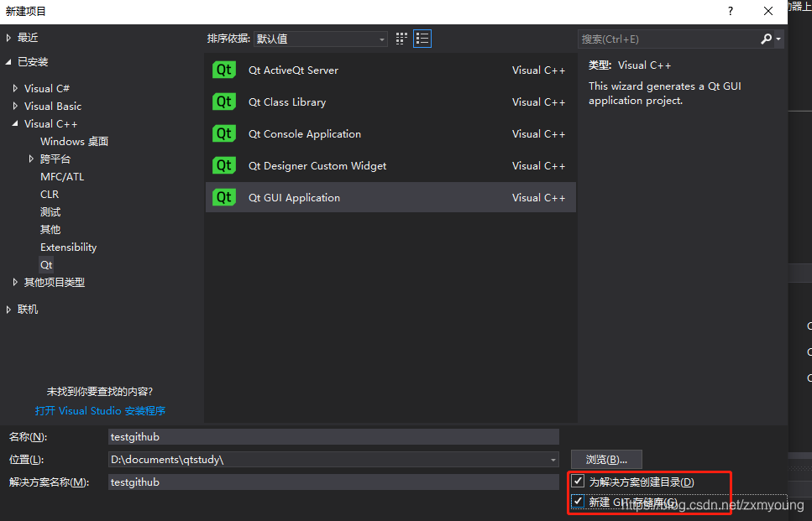This screenshot has width=812, height=521.
Task: Open the 排序依据 default value dropdown
Action: click(382, 39)
